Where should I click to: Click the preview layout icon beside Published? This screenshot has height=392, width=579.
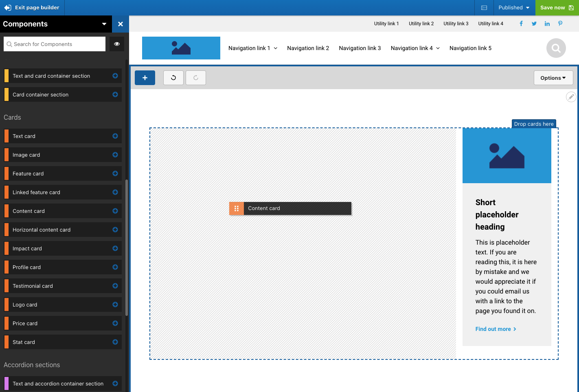click(x=484, y=8)
